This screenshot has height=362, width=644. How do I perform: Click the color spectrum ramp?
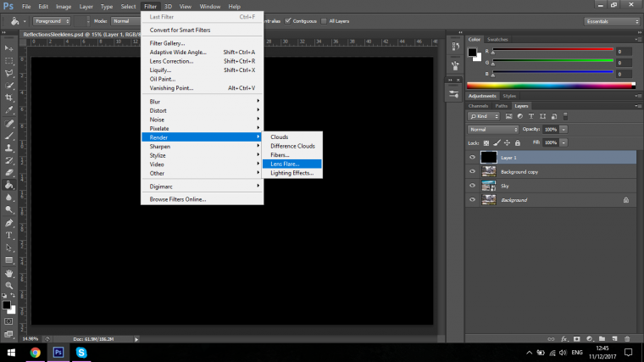coord(551,86)
